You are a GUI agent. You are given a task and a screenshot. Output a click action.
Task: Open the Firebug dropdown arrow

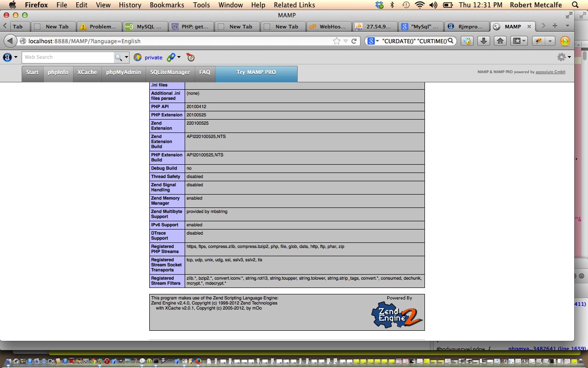tap(550, 41)
